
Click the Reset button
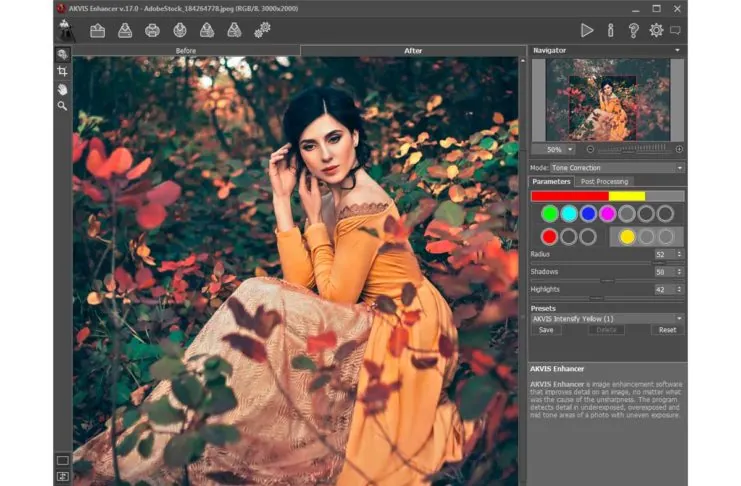point(667,330)
